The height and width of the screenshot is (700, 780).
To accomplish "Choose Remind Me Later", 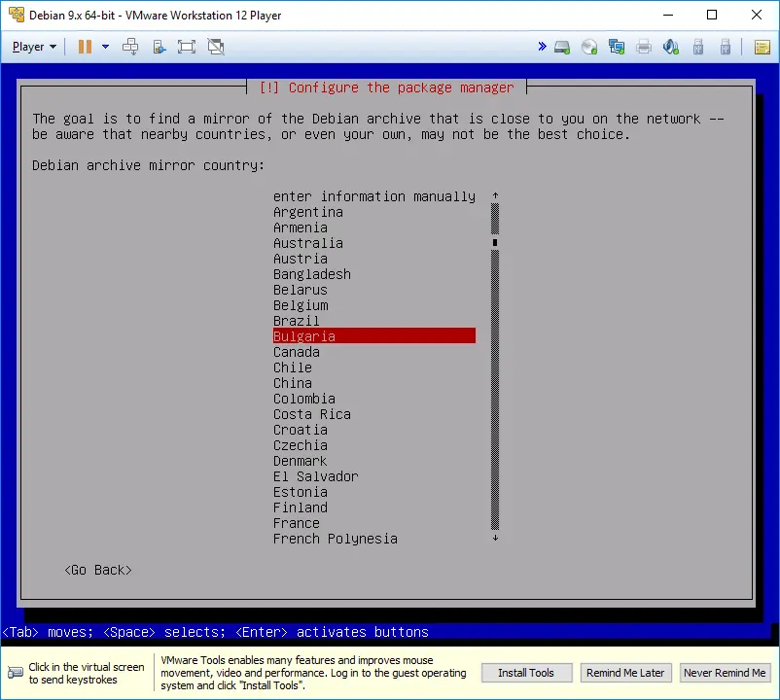I will [625, 673].
